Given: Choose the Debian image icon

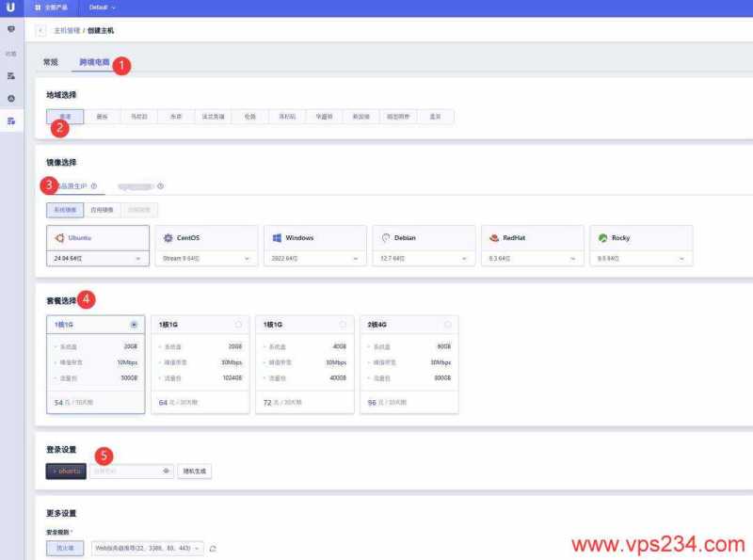Looking at the screenshot, I should click(x=387, y=238).
